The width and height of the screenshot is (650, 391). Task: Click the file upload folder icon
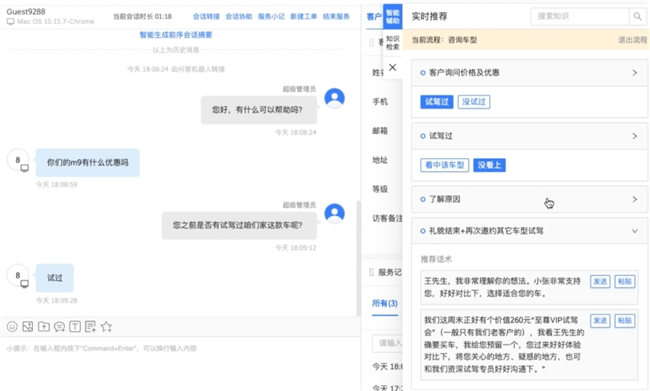pyautogui.click(x=44, y=327)
